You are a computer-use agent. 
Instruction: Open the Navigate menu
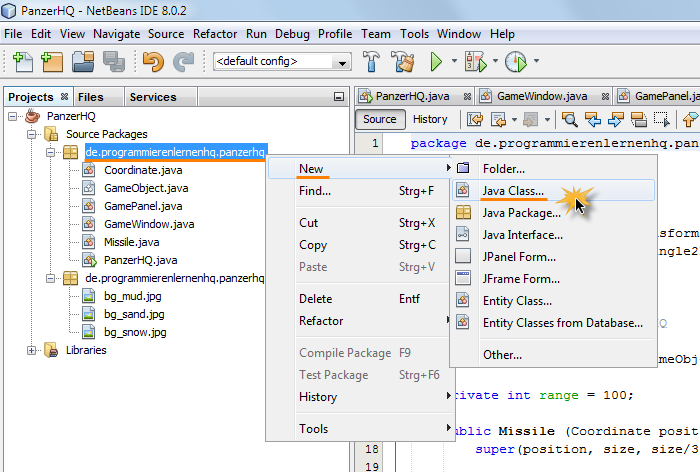click(x=117, y=34)
